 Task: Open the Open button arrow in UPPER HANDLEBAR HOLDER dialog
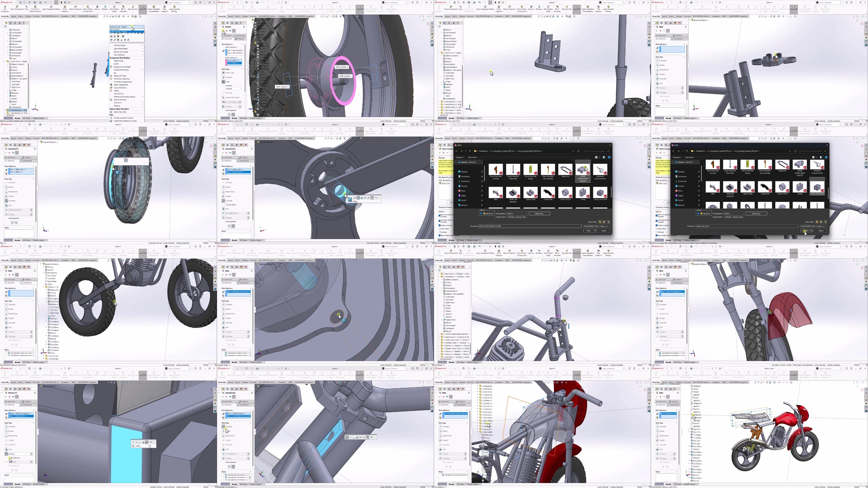tap(595, 231)
